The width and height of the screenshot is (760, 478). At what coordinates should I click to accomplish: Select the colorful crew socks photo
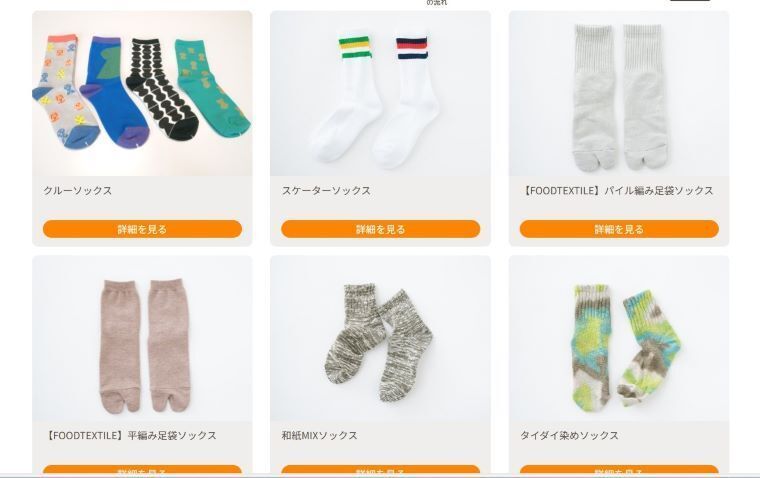click(x=142, y=93)
